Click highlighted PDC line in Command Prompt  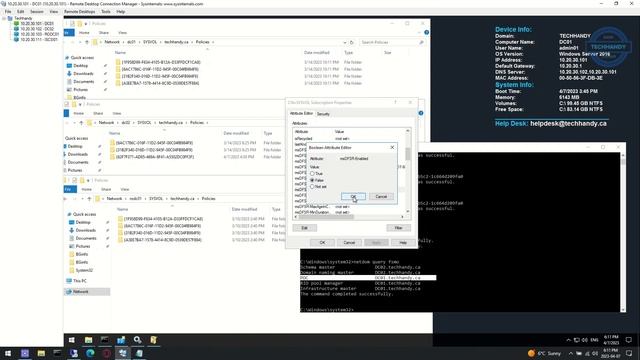pyautogui.click(x=368, y=278)
